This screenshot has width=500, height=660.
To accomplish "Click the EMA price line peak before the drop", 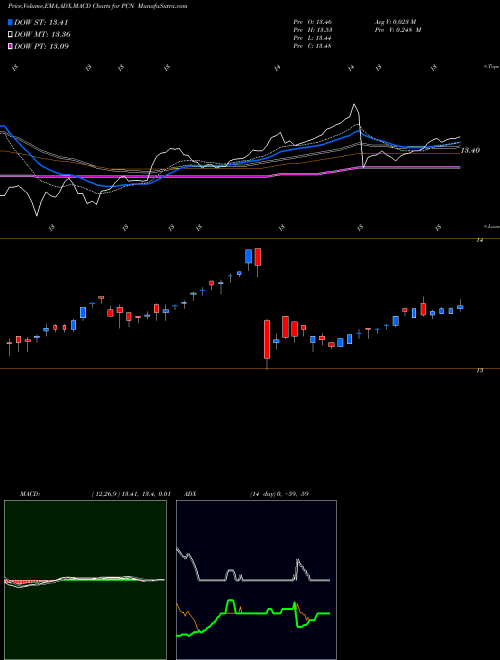I will point(354,105).
